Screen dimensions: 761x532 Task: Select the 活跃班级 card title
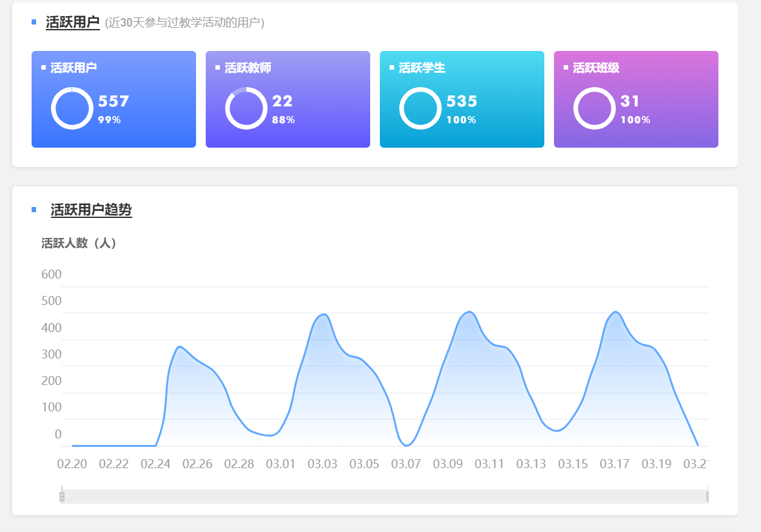[596, 68]
